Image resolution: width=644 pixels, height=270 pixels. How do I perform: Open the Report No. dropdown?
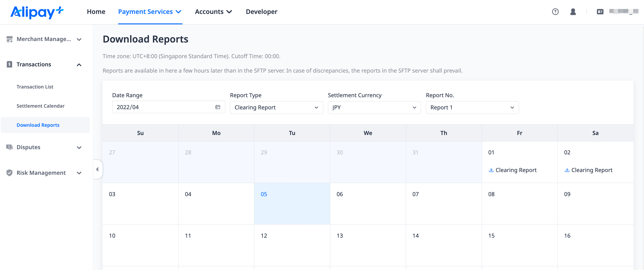472,107
